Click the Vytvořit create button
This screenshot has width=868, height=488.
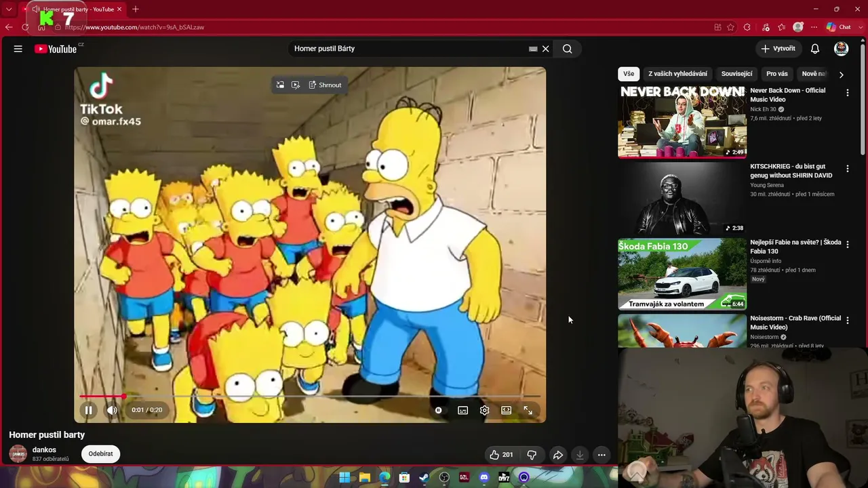778,49
